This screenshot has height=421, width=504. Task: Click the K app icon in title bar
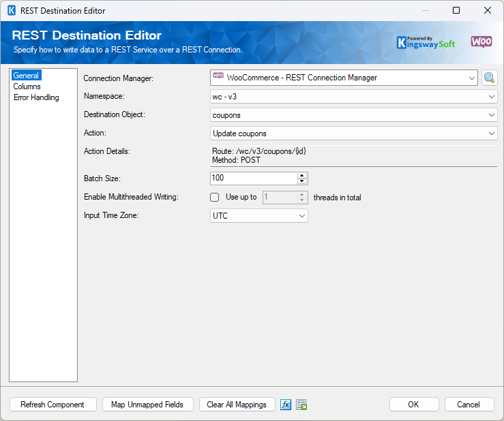coord(11,11)
